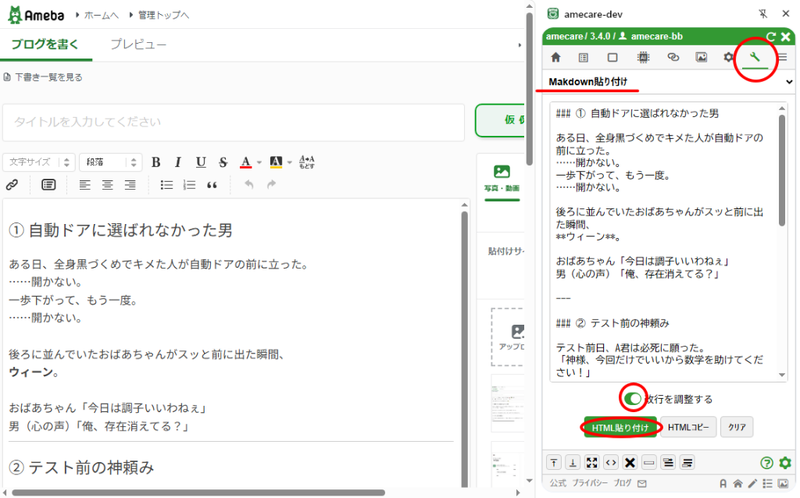The height and width of the screenshot is (498, 800).
Task: Apply center text alignment in editor
Action: click(x=105, y=185)
